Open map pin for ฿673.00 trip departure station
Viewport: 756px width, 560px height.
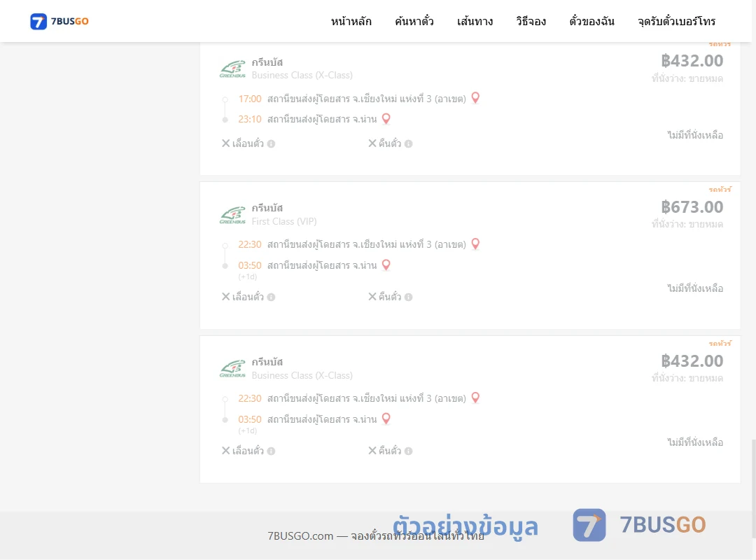pos(475,244)
